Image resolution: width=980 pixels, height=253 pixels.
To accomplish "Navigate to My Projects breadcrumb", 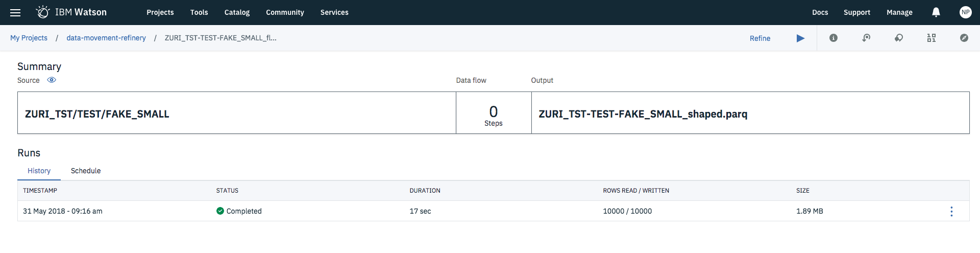I will tap(29, 38).
